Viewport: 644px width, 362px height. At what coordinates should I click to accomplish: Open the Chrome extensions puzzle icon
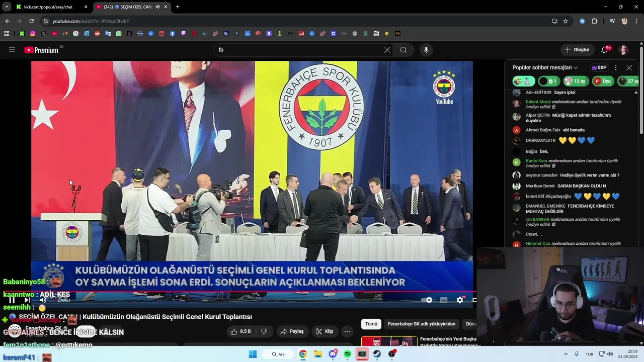point(594,21)
